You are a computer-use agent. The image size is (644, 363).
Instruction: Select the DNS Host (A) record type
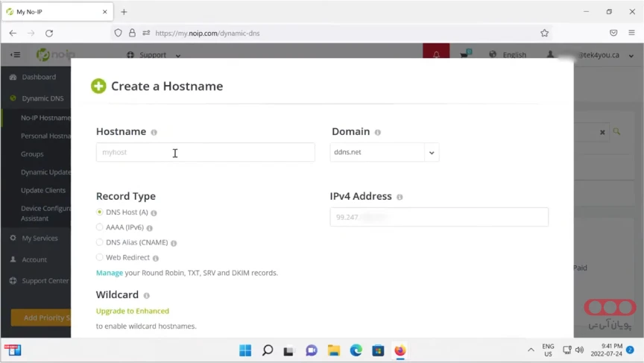(99, 212)
